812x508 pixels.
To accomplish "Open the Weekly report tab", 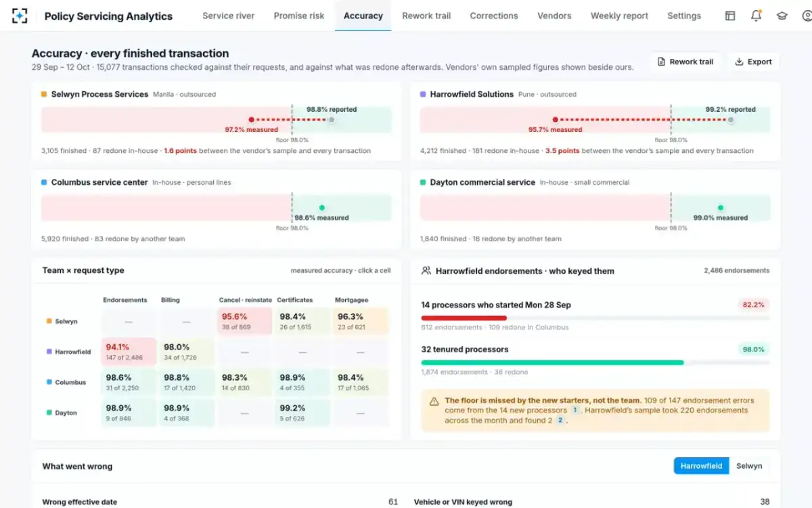I will (619, 16).
